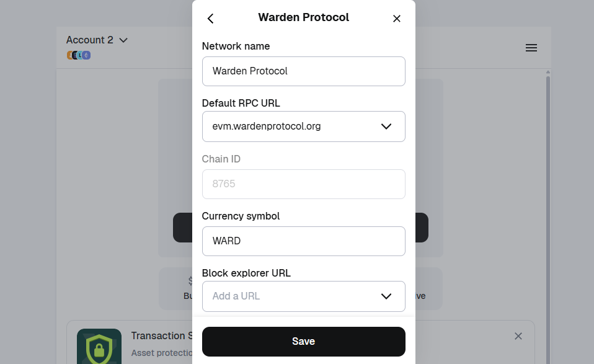The height and width of the screenshot is (364, 594).
Task: Click the disabled Chain ID field
Action: (x=303, y=184)
